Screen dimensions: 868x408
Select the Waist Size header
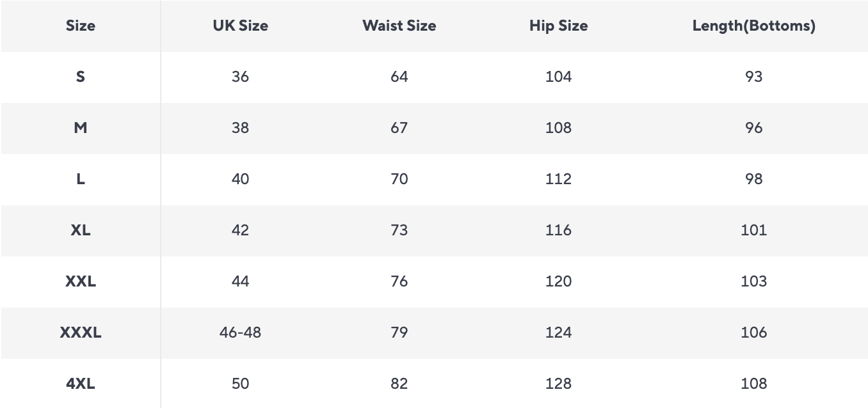pyautogui.click(x=399, y=26)
